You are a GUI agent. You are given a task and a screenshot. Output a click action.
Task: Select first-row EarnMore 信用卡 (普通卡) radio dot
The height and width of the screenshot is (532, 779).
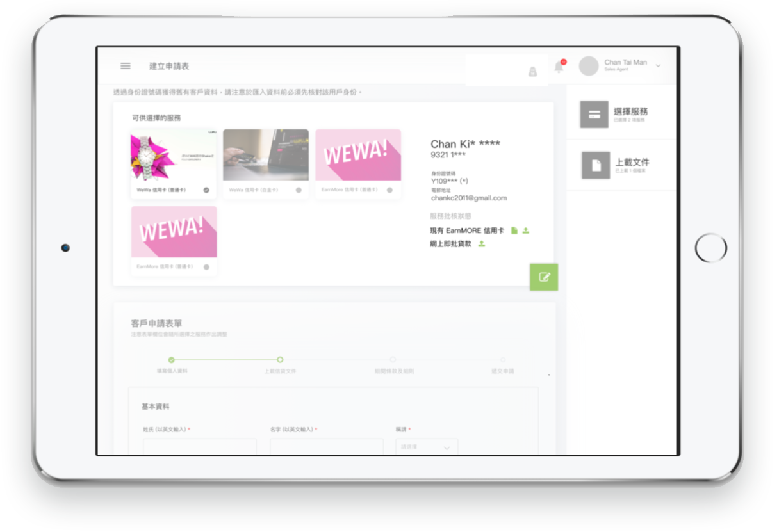[389, 190]
